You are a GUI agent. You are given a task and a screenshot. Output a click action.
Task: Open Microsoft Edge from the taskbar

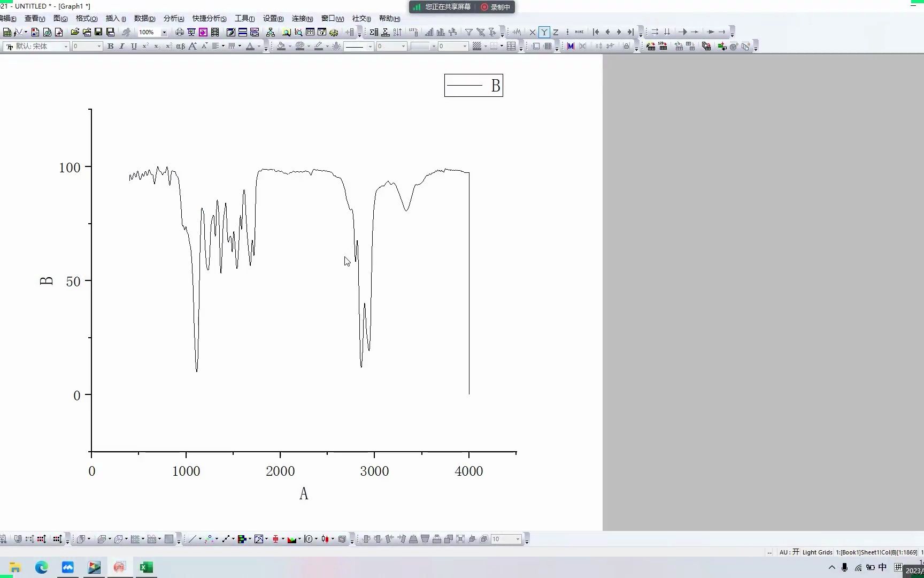point(41,567)
